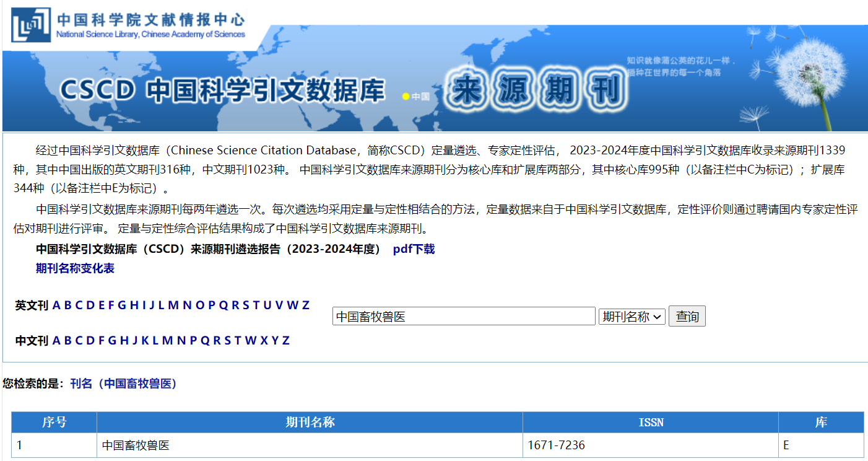The width and height of the screenshot is (868, 461).
Task: Select letter T in the 英文刊 row
Action: (x=256, y=305)
